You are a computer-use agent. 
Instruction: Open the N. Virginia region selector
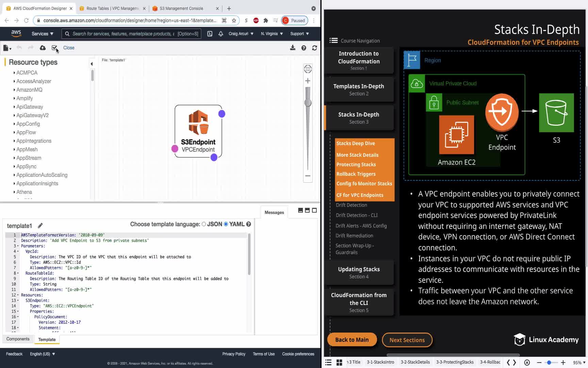tap(272, 34)
